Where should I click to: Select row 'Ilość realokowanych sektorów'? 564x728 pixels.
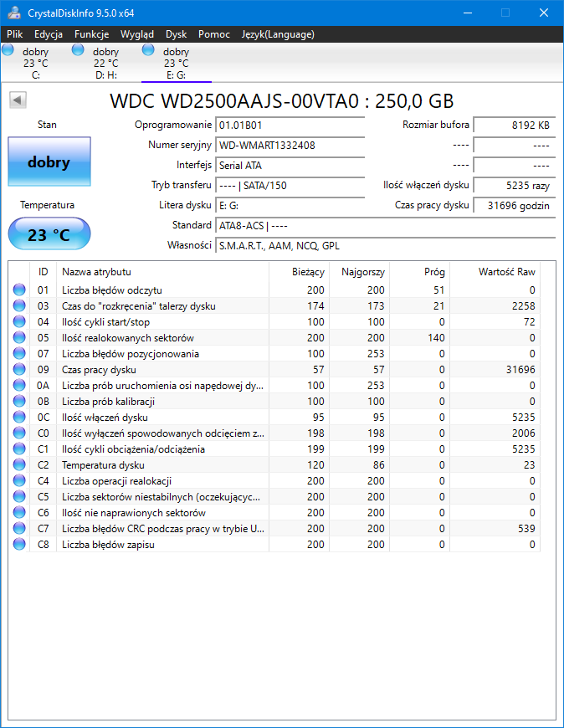[274, 337]
